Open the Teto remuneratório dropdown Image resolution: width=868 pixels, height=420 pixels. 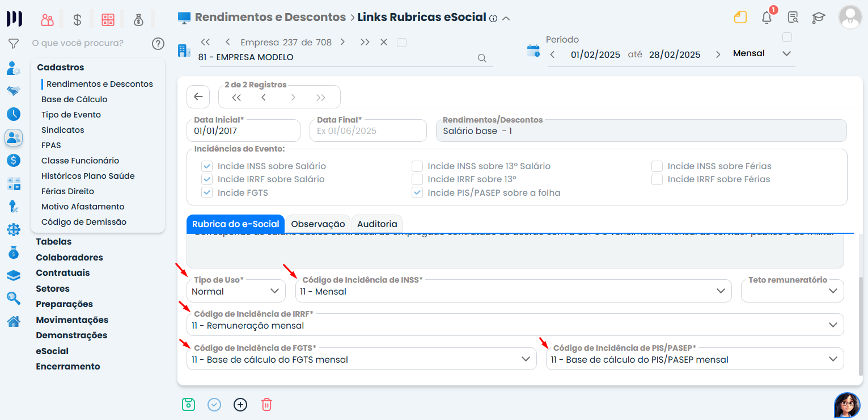pyautogui.click(x=793, y=291)
